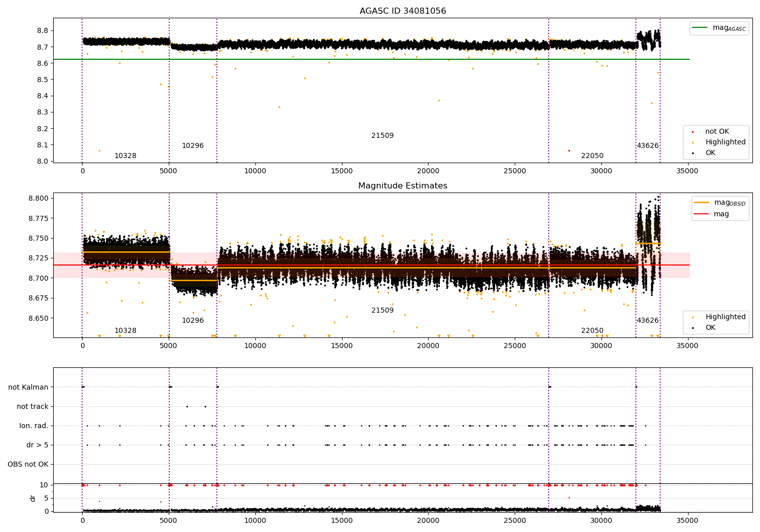This screenshot has height=532, width=760.
Task: Click the 'dr > 5' row label
Action: [x=37, y=445]
